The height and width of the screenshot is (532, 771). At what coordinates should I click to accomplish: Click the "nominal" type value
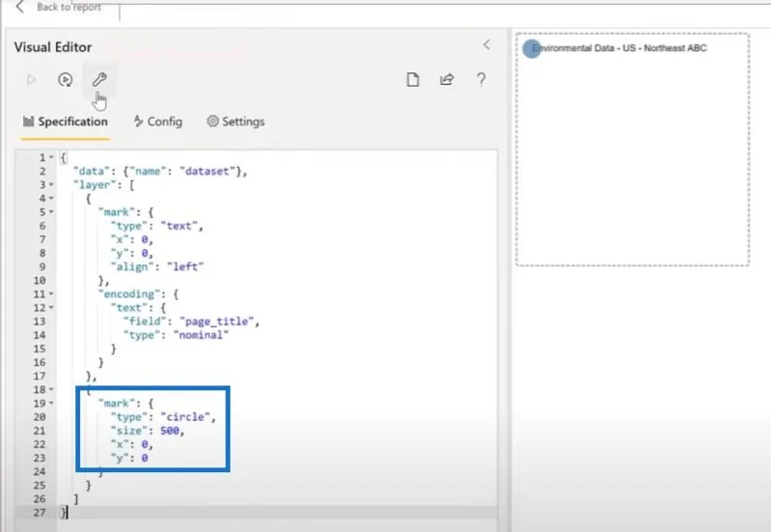coord(201,334)
